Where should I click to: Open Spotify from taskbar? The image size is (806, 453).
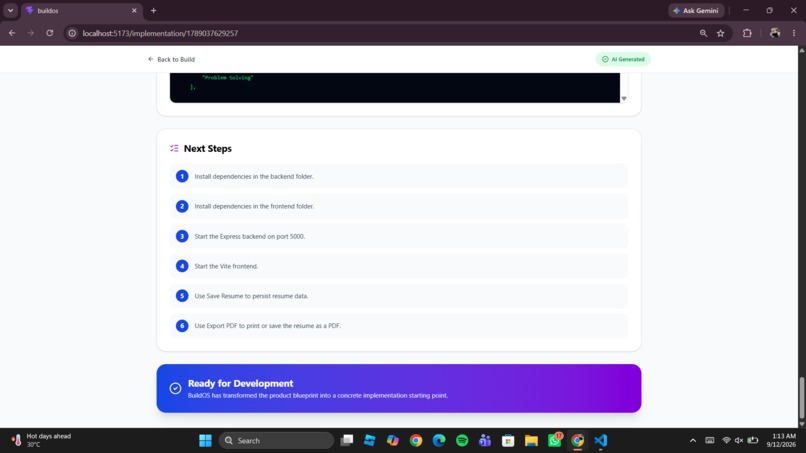[462, 441]
